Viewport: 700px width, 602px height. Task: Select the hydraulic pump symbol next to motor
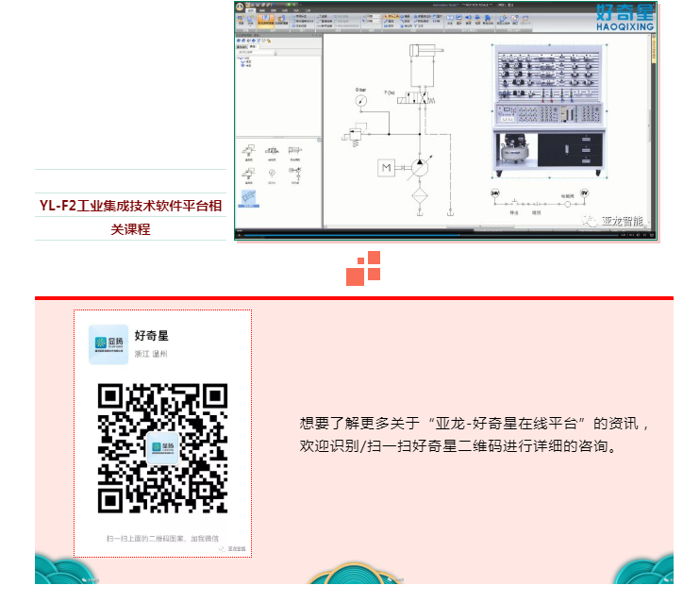click(x=420, y=167)
